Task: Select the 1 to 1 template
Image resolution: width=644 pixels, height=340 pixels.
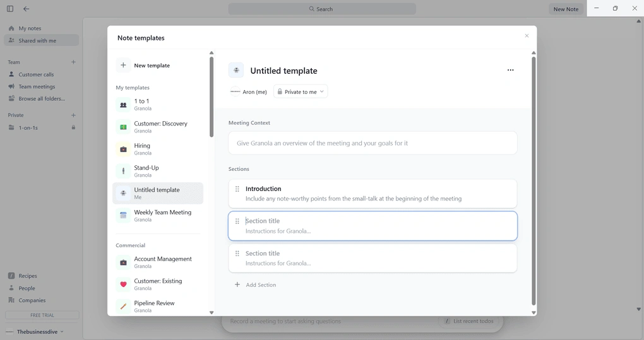Action: tap(158, 105)
